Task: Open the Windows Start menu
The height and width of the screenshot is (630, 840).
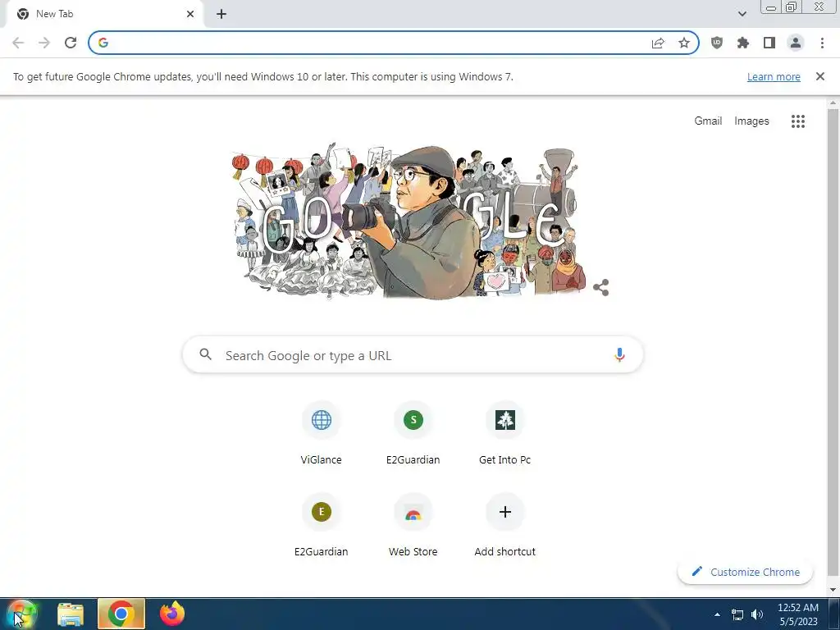Action: (x=21, y=614)
